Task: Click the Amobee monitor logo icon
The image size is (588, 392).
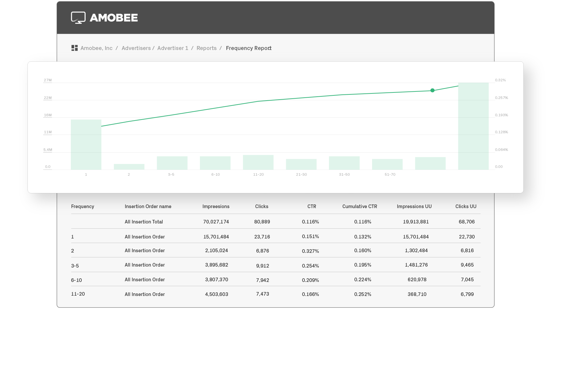Action: (x=78, y=18)
